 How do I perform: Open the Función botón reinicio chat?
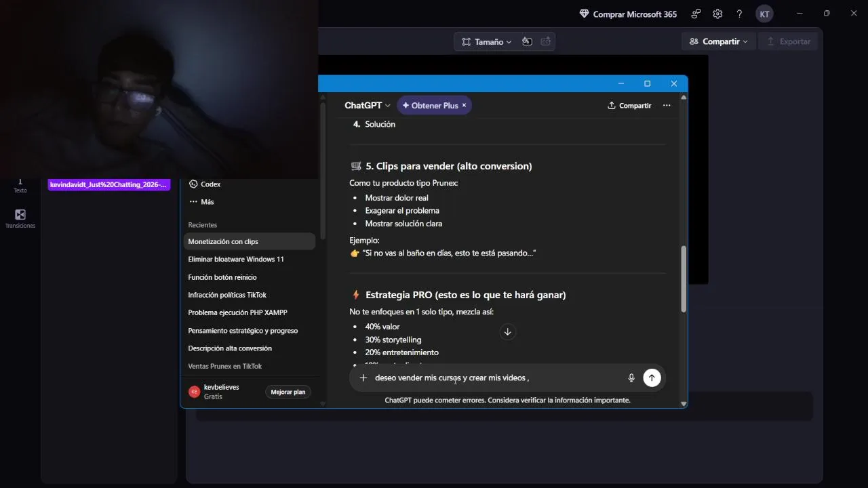point(250,277)
